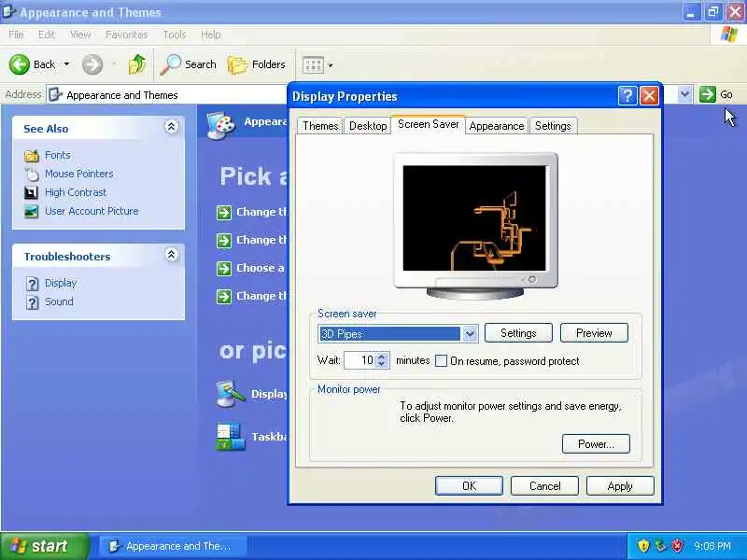This screenshot has width=747, height=560.
Task: Open the screen saver dropdown list
Action: click(x=470, y=333)
